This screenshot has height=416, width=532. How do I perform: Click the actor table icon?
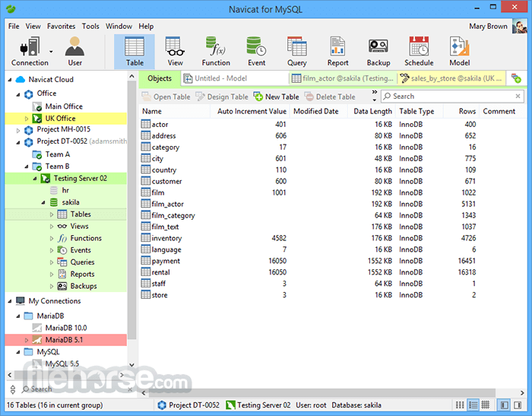coord(146,124)
